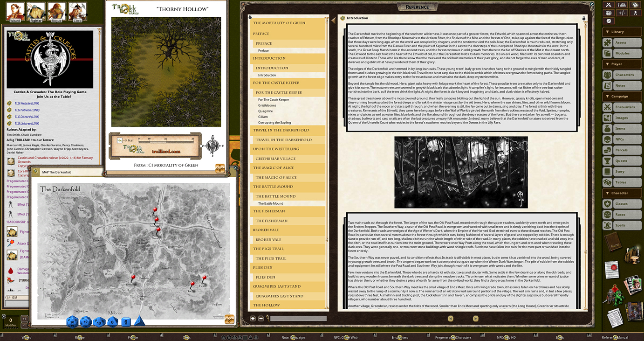Open The Battle Mound index entry
Viewport: 644px width, 341px height.
tap(271, 203)
